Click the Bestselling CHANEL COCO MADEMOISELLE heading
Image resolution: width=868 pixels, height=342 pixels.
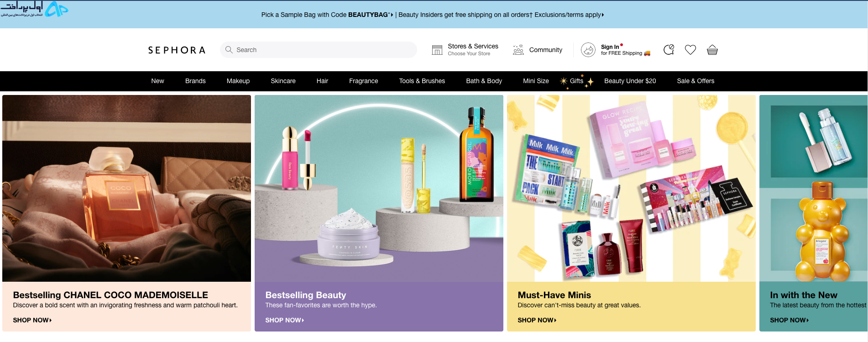pyautogui.click(x=110, y=295)
